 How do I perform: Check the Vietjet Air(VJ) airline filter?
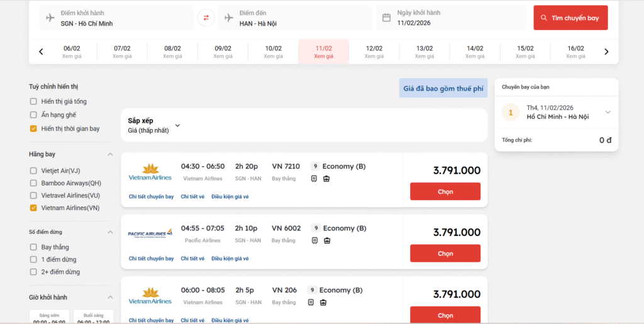point(33,170)
